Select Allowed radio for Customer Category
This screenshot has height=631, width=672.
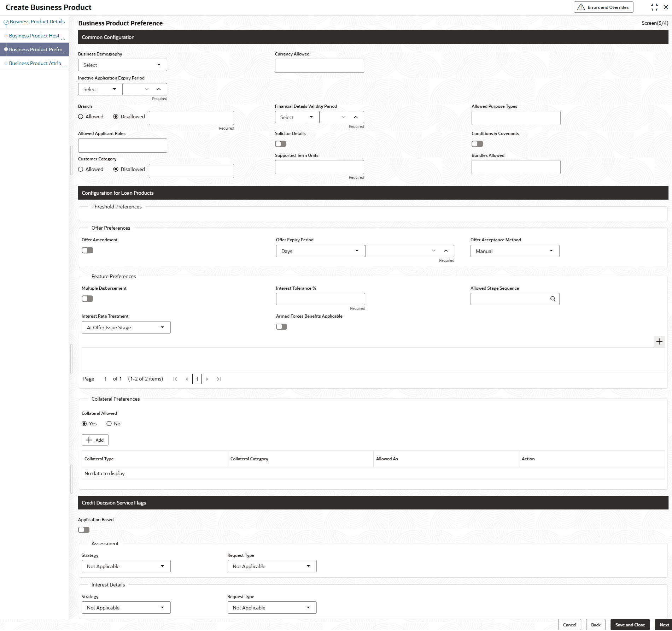tap(81, 169)
